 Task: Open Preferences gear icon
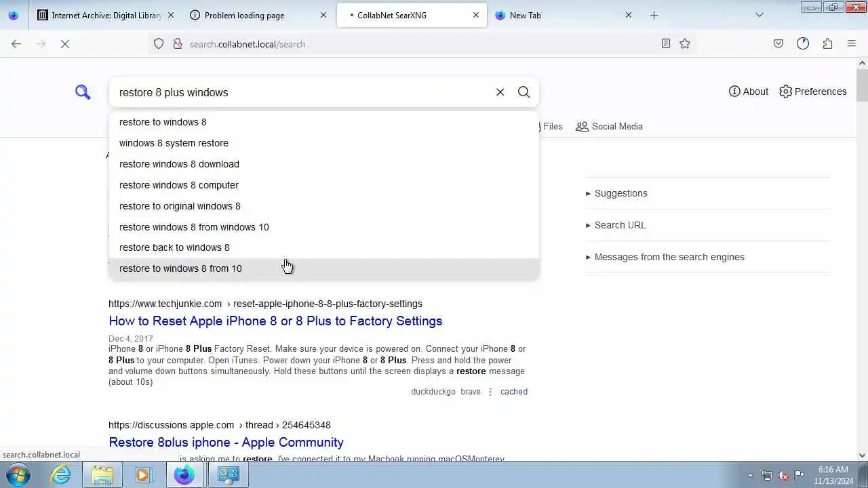(812, 91)
